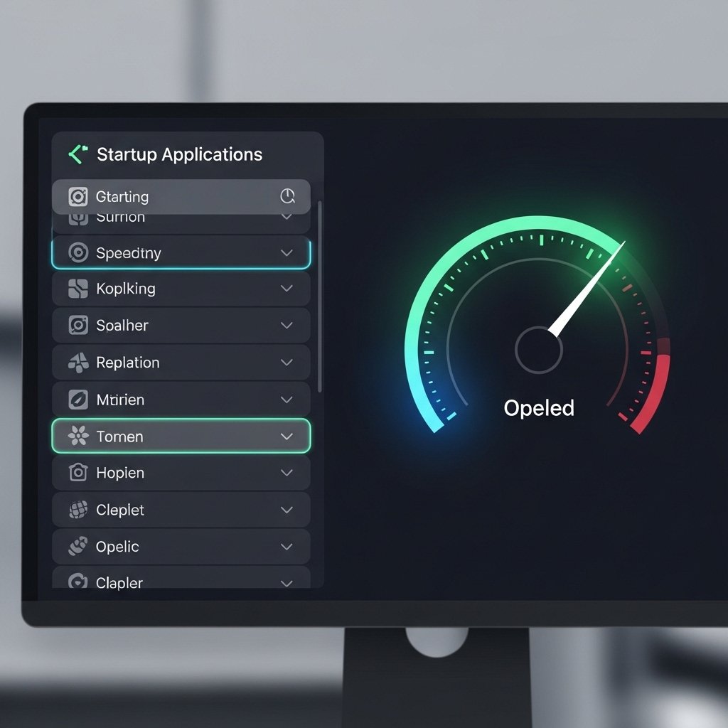Click the Gtarting app icon
This screenshot has height=728, width=728.
(77, 197)
